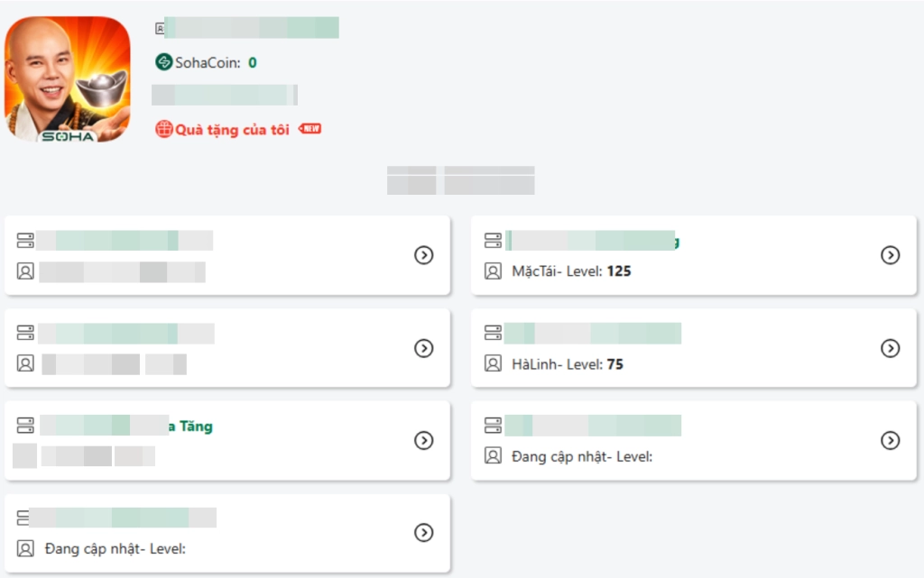Open arrow on the card ending 'a Tăng'
The image size is (924, 578).
tap(424, 440)
